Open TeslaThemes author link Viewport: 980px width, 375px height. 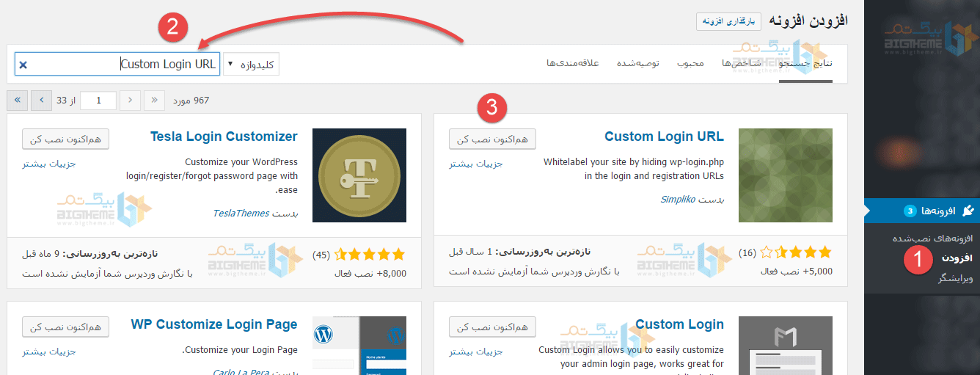[x=241, y=213]
